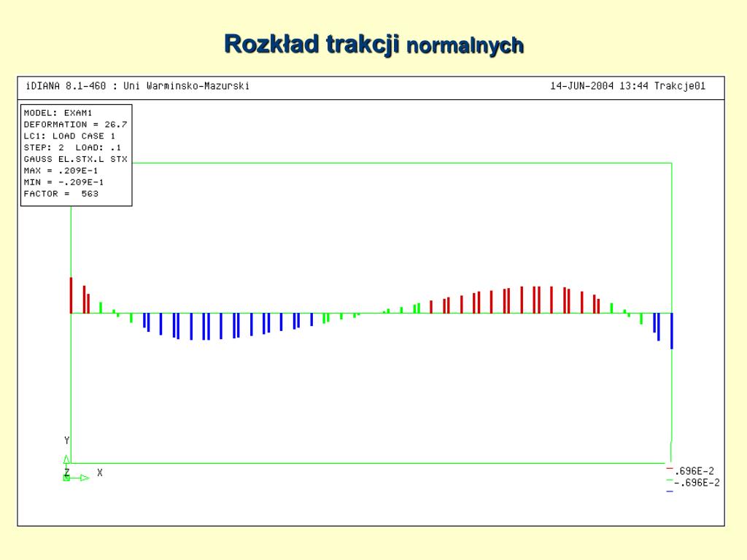747x560 pixels.
Task: Click the "GAUSS EL.STX.L STX" line
Action: point(76,159)
